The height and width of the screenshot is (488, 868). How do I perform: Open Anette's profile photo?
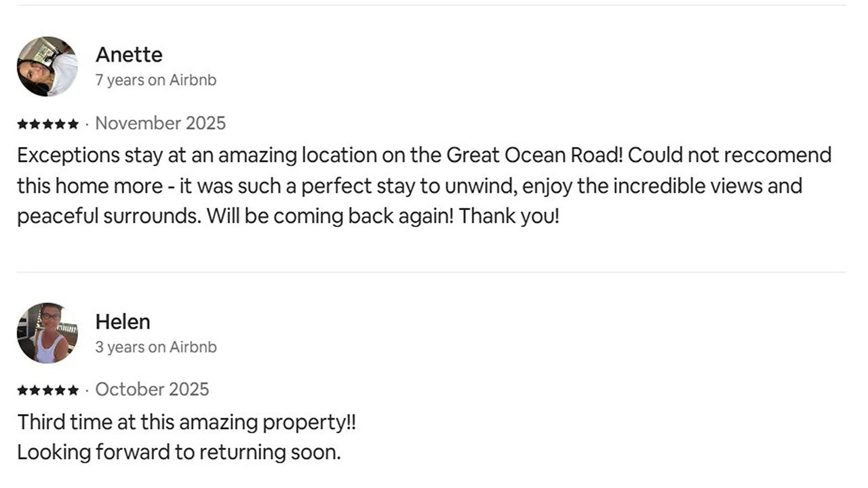[47, 66]
